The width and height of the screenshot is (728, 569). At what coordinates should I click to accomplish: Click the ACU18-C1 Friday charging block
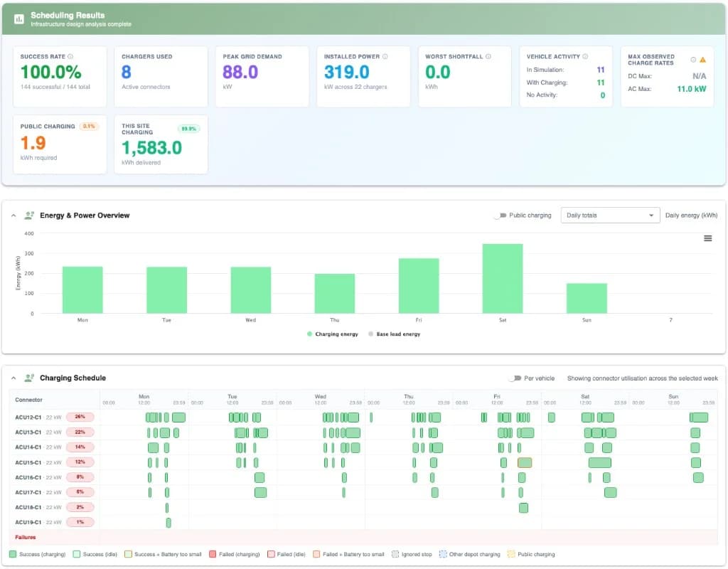[523, 508]
